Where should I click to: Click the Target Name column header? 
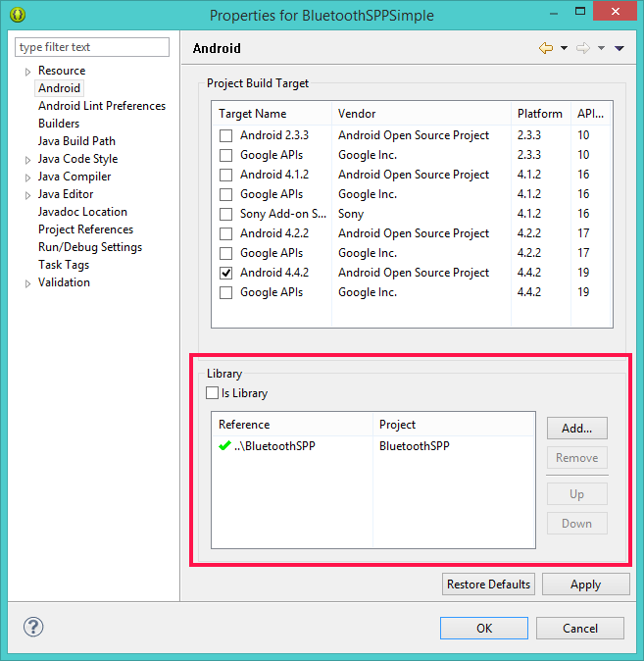(272, 114)
